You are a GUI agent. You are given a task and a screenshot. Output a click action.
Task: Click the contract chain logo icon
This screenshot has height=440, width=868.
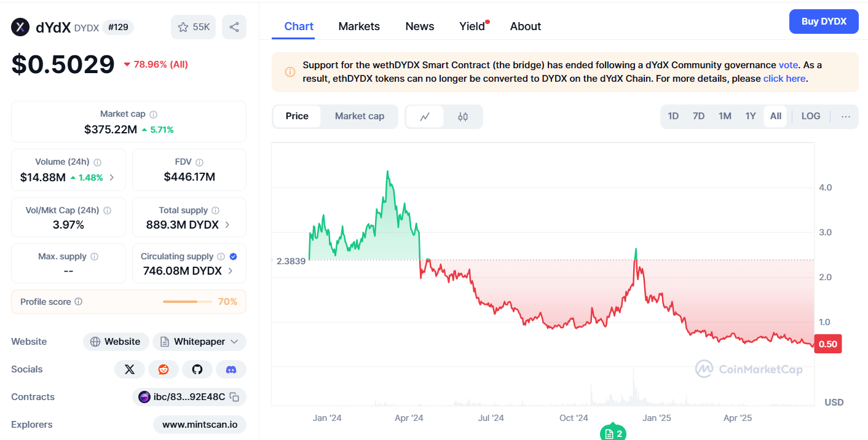coord(144,397)
